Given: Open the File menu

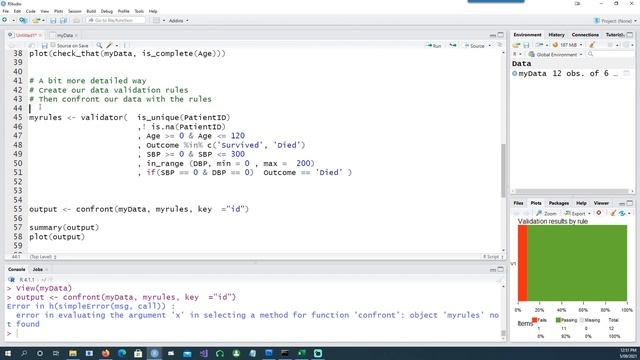Looking at the screenshot, I should pos(5,11).
